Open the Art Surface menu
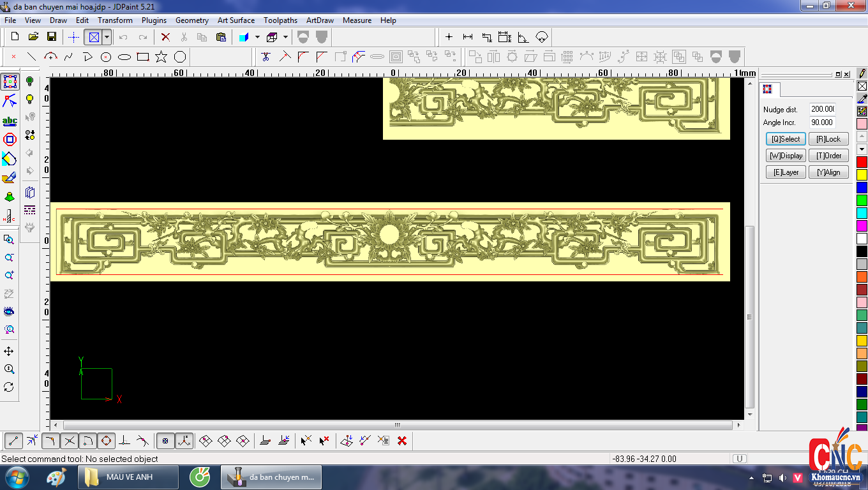The image size is (868, 490). coord(236,20)
